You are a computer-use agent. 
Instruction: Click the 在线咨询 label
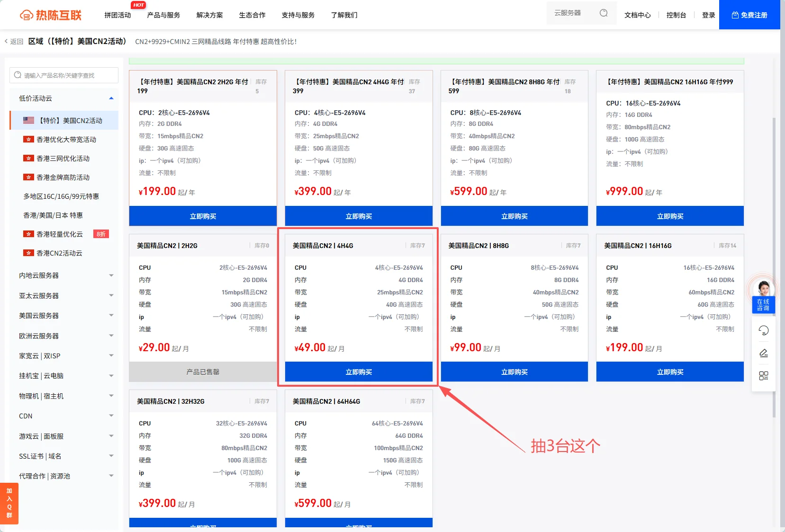[763, 305]
